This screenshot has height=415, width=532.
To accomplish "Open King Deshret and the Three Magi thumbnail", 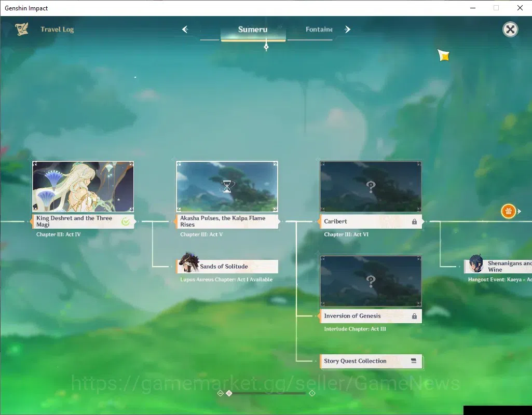I will (83, 186).
